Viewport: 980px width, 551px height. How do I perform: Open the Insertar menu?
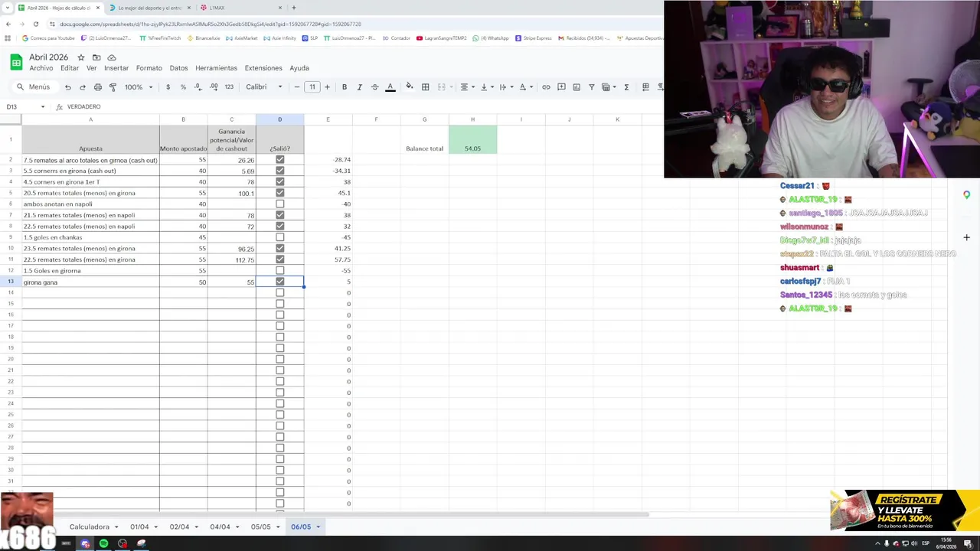click(116, 68)
